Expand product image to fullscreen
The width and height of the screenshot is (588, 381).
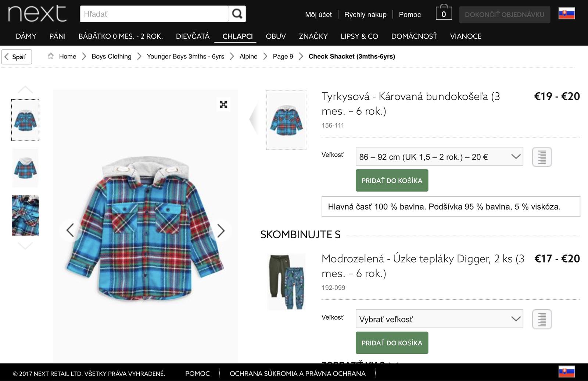pyautogui.click(x=223, y=104)
